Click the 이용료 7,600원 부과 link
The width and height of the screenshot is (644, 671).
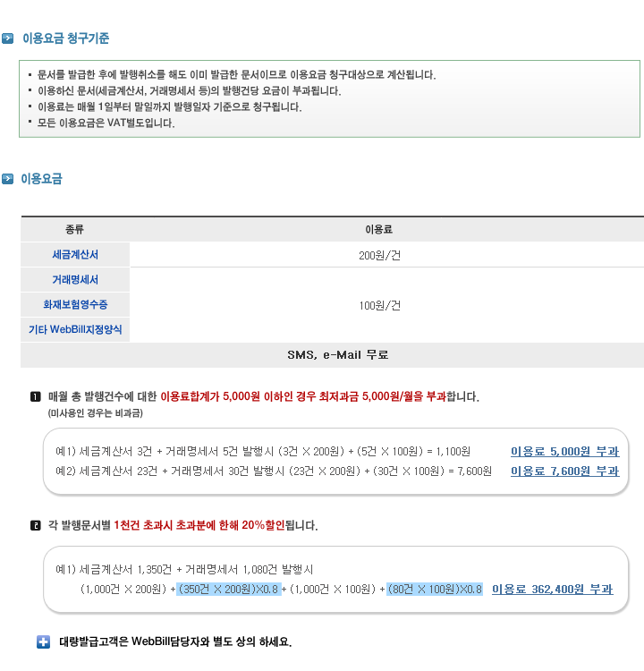point(564,471)
